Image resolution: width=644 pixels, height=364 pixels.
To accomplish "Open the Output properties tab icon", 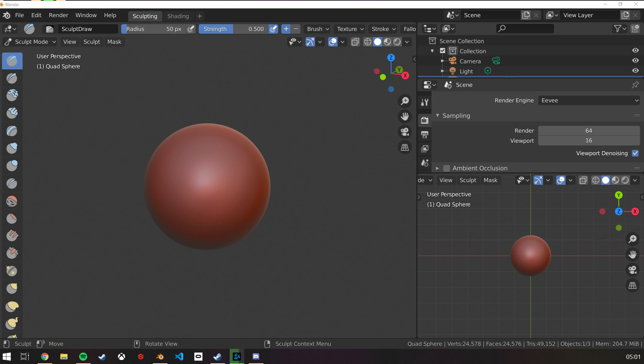I will click(425, 135).
